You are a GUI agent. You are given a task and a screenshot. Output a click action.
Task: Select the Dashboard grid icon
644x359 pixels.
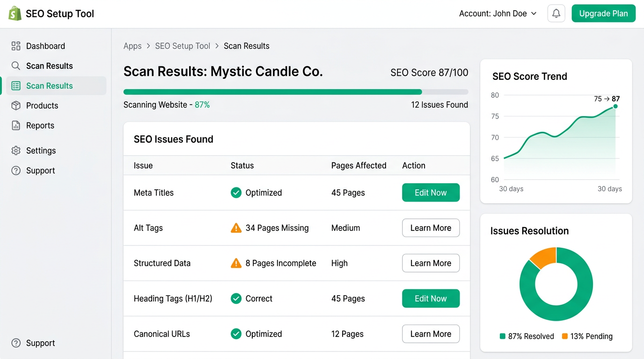[15, 46]
